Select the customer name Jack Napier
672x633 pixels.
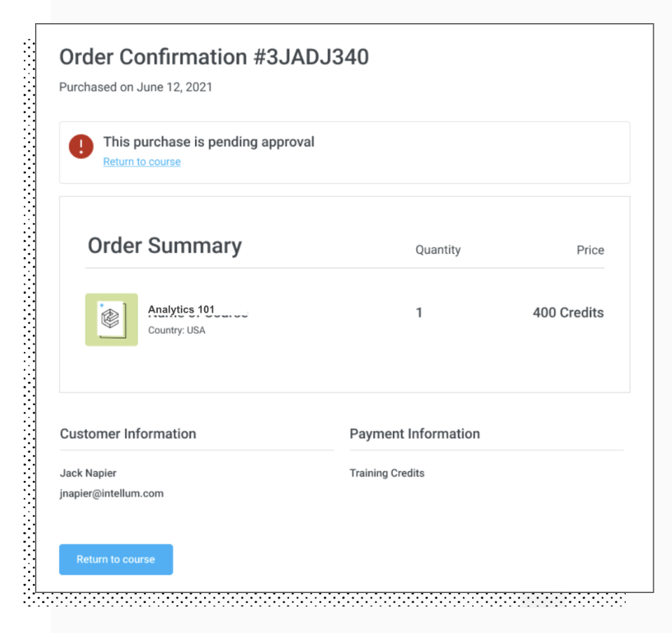click(x=88, y=473)
